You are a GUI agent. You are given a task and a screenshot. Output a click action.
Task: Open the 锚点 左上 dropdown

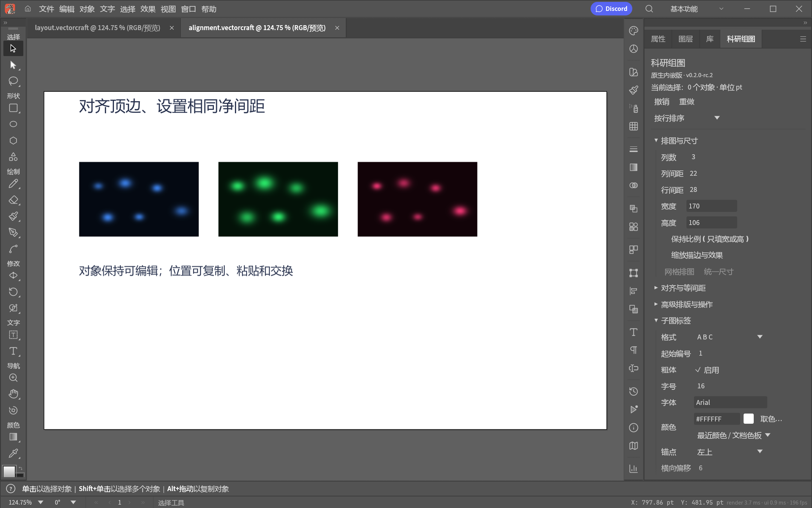click(x=730, y=452)
